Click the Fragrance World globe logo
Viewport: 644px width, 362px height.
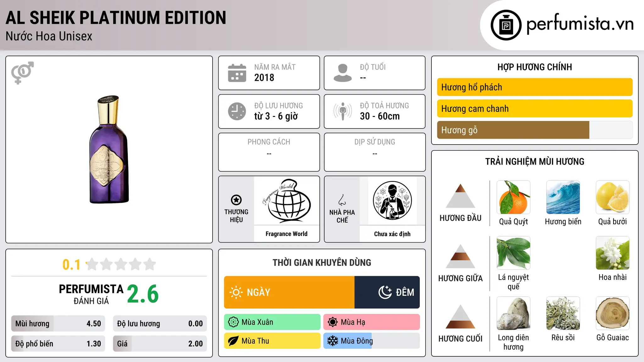pos(286,201)
